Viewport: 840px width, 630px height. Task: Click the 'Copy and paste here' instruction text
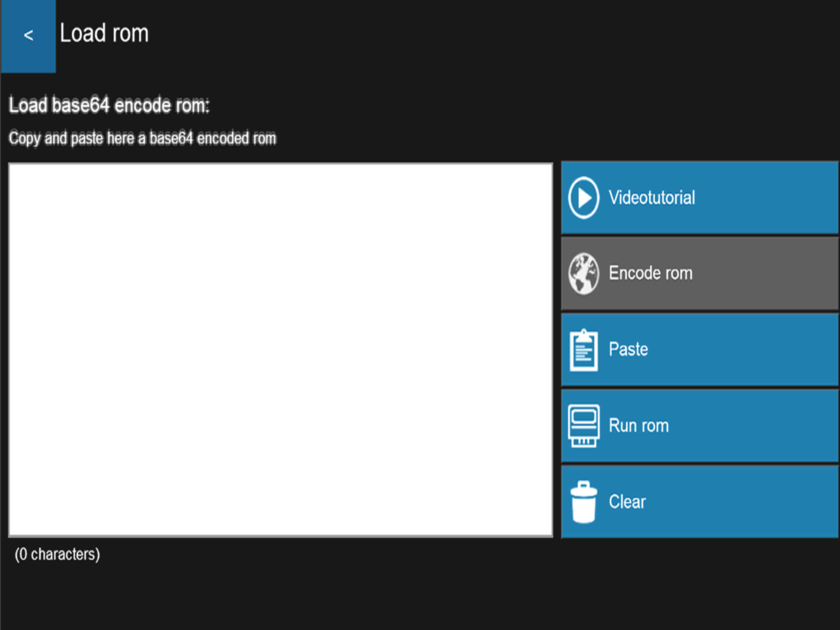pyautogui.click(x=142, y=138)
